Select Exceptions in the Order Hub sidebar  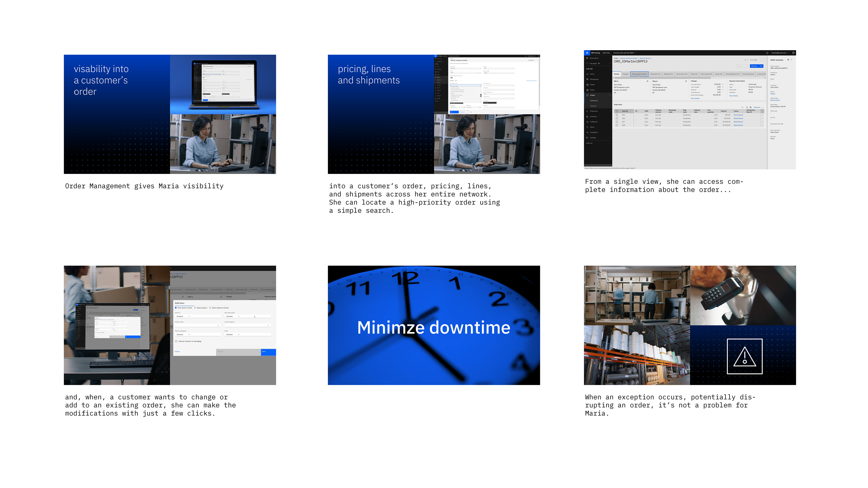pyautogui.click(x=594, y=132)
